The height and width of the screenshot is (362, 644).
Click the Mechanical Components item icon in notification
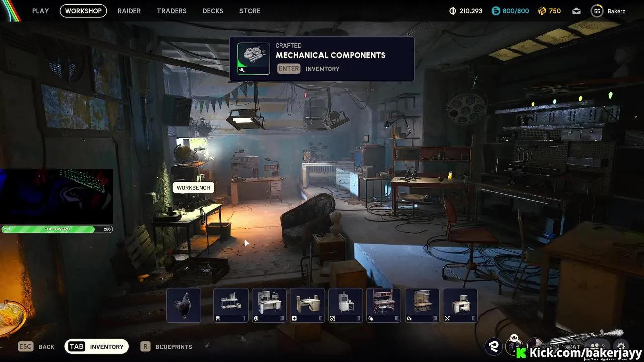[254, 59]
